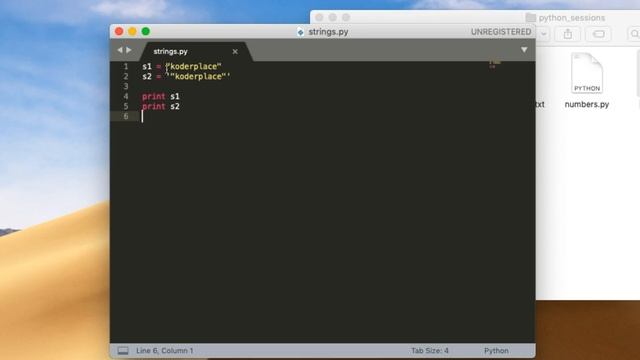Open the Python syntax selector
640x360 pixels.
click(x=496, y=351)
